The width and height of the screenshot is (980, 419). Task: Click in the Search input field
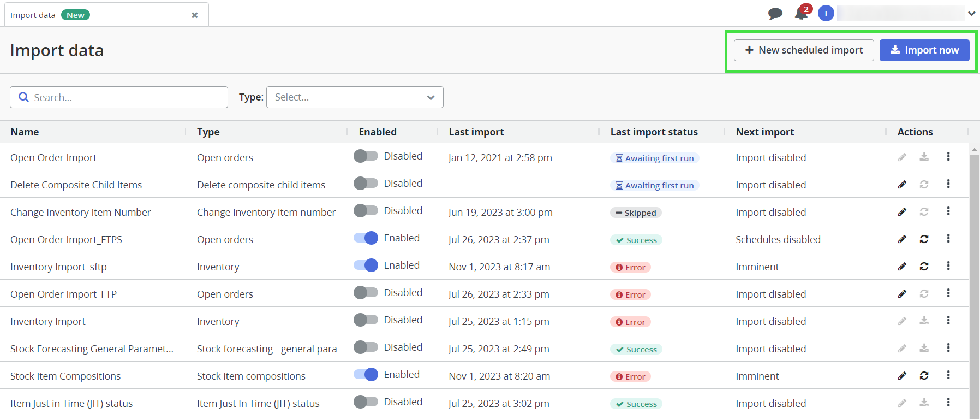point(126,97)
